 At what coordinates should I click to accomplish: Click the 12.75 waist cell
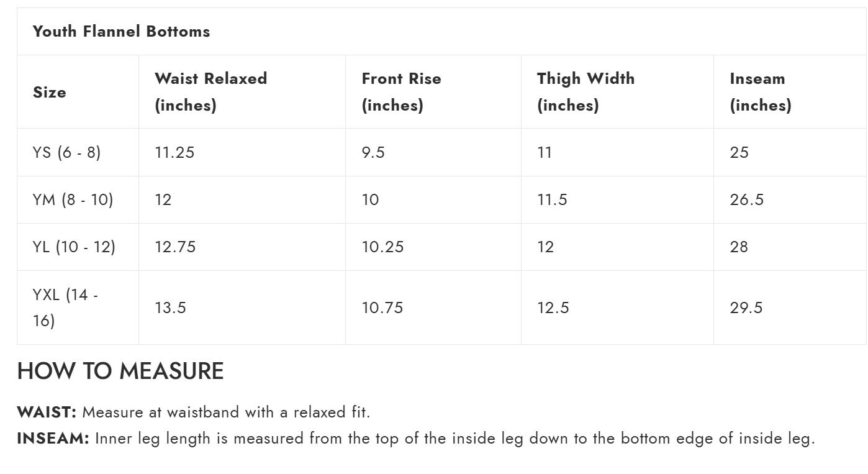tap(175, 247)
